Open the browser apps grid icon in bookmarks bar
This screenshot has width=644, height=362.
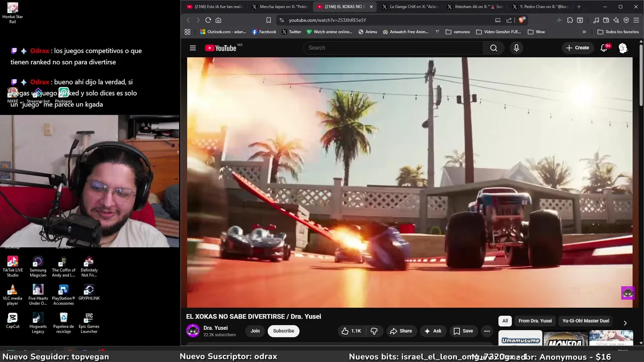188,32
